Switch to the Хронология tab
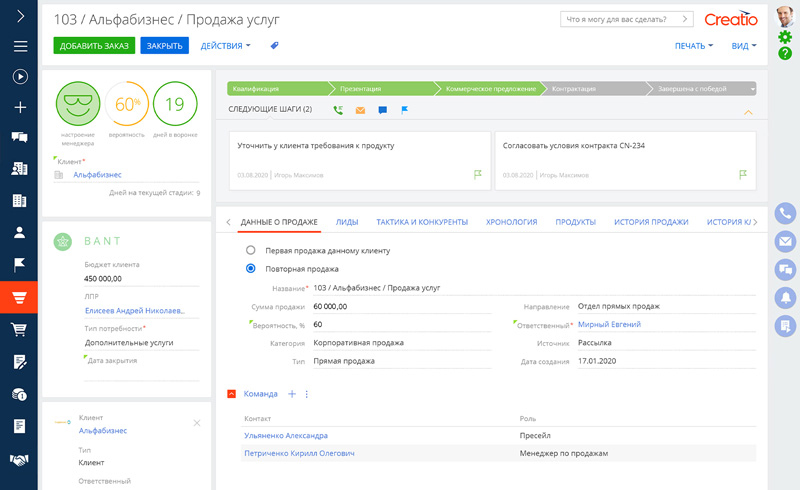The height and width of the screenshot is (490, 800). coord(511,222)
